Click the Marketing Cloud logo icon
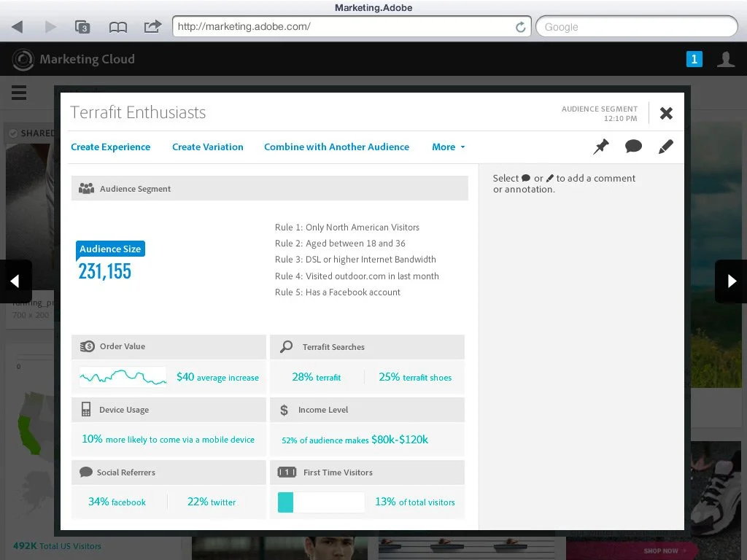The image size is (747, 560). [23, 60]
